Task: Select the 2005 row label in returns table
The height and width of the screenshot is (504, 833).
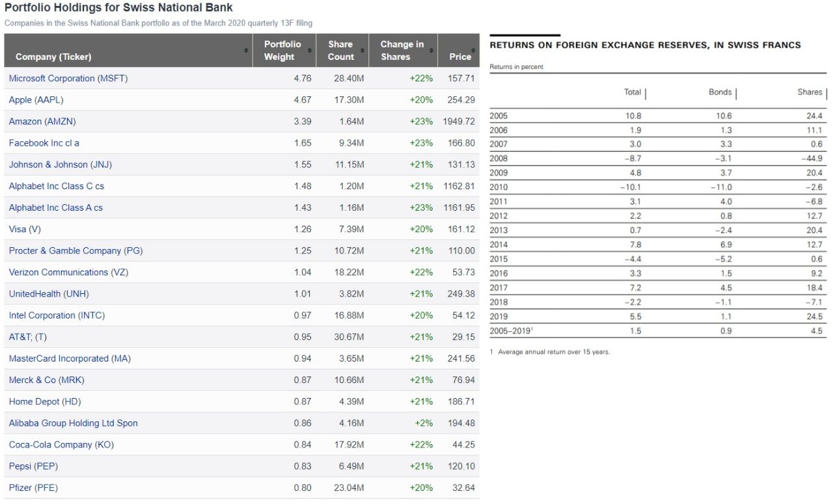Action: click(498, 116)
